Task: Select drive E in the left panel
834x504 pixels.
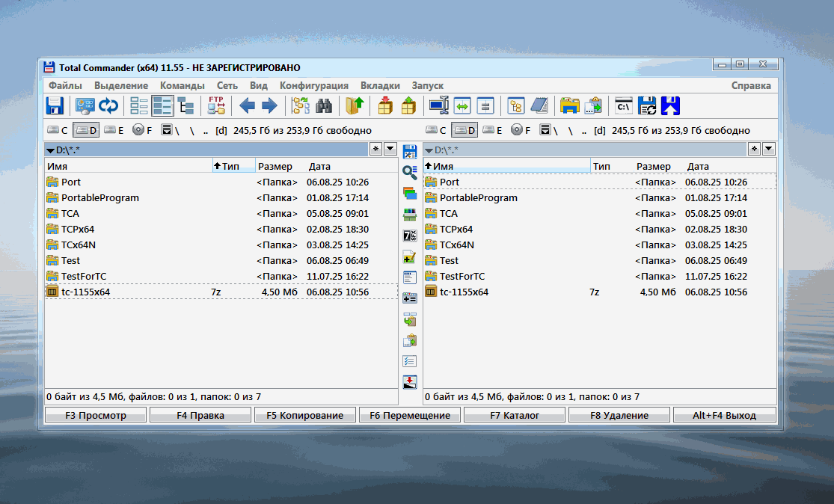Action: tap(114, 130)
